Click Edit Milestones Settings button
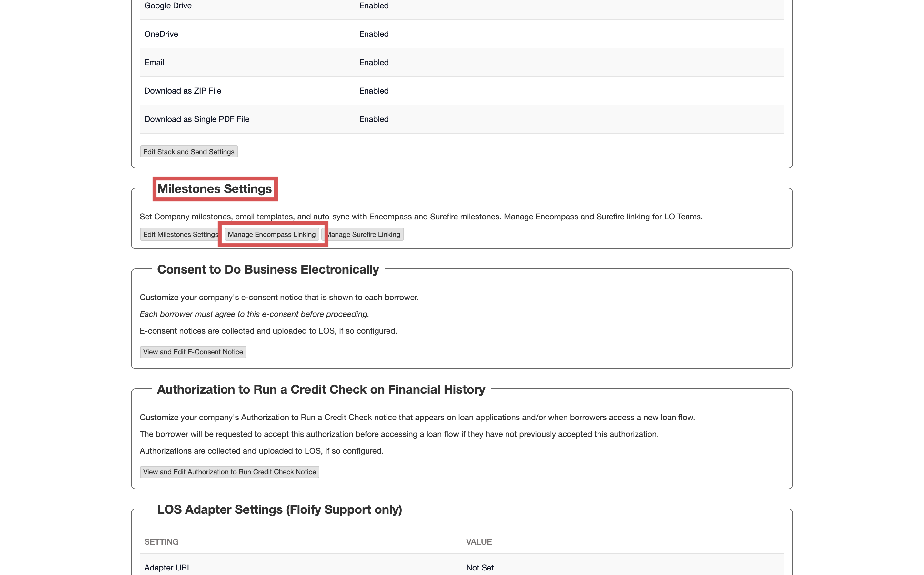924x575 pixels. click(x=179, y=234)
